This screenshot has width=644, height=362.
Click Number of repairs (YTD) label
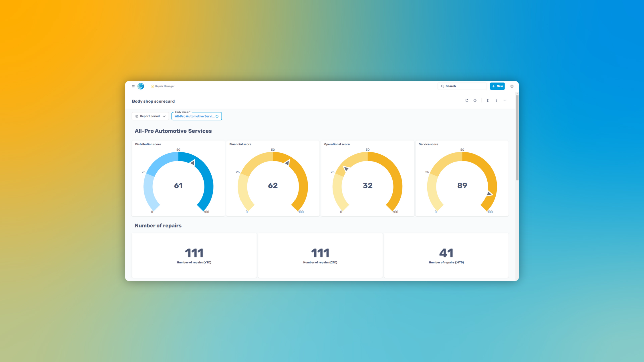tap(194, 263)
